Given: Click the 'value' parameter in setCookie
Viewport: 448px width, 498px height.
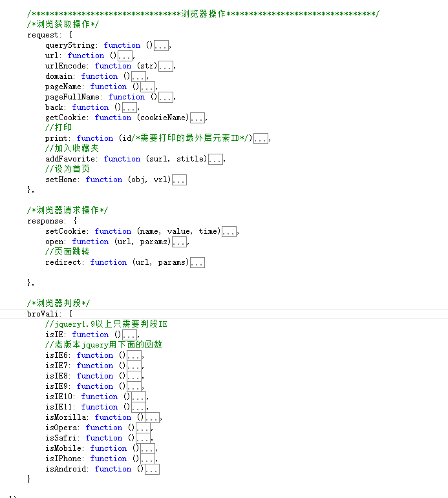Looking at the screenshot, I should (x=178, y=231).
